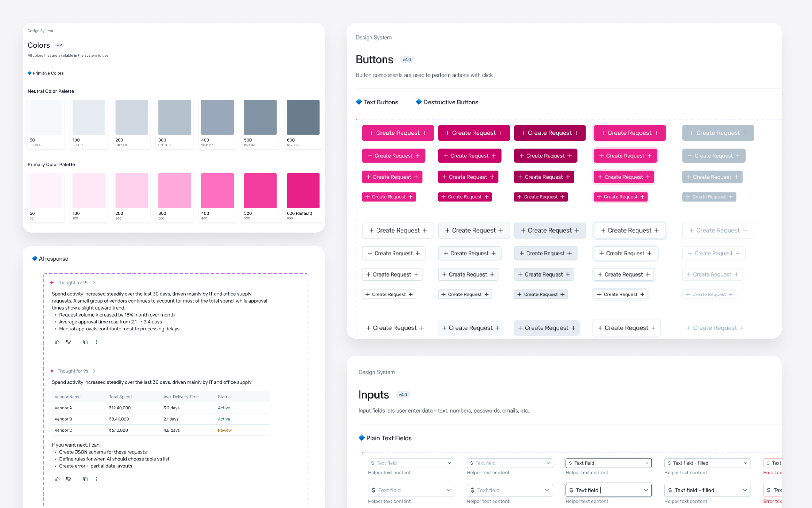812x508 pixels.
Task: Pick the Neutral 400 swatch 9BA9B7
Action: tap(217, 117)
